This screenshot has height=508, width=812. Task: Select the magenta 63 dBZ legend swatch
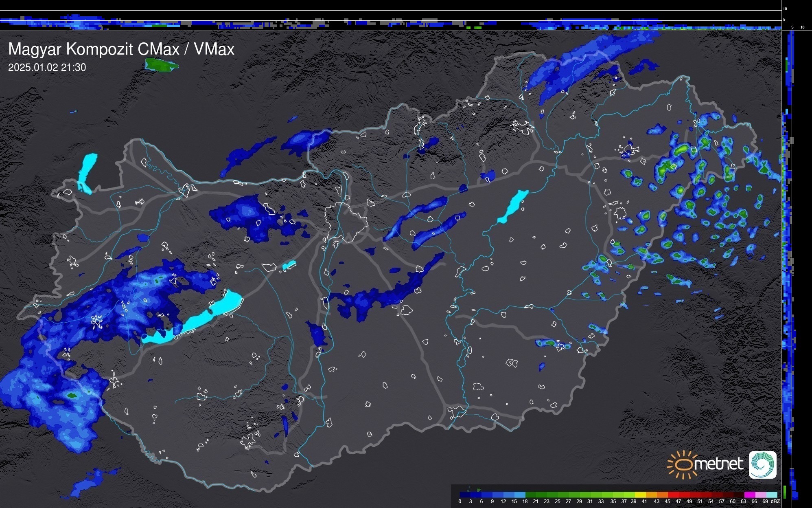click(x=749, y=495)
